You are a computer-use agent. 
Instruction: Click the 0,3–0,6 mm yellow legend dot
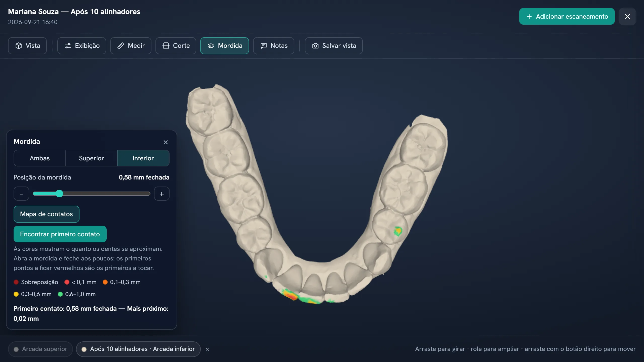[x=16, y=294]
